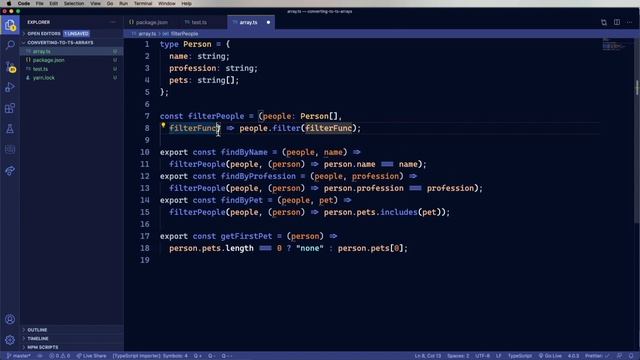Open the Code menu in the menu bar
This screenshot has width=640, height=360.
(x=24, y=3)
